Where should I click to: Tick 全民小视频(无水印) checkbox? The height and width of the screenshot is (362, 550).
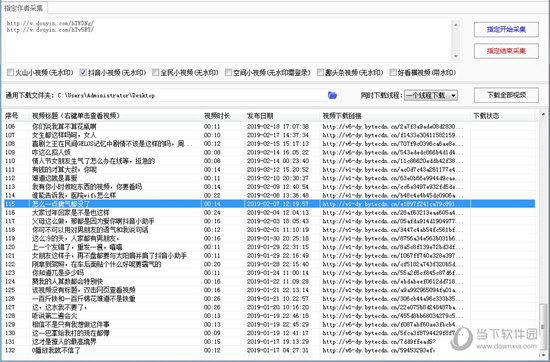click(x=155, y=73)
